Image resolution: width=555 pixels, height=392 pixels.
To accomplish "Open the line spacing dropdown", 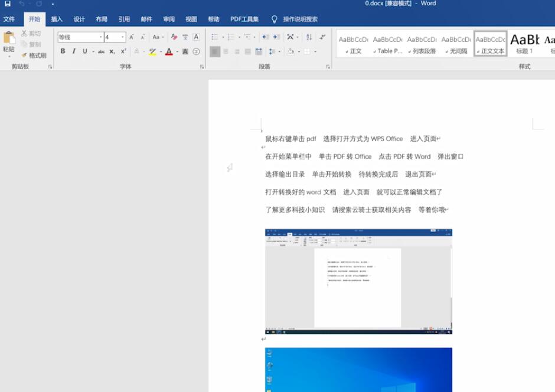I will coord(275,51).
